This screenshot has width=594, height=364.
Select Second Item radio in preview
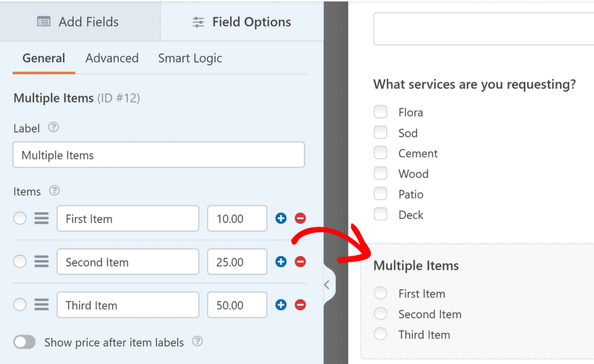click(381, 314)
